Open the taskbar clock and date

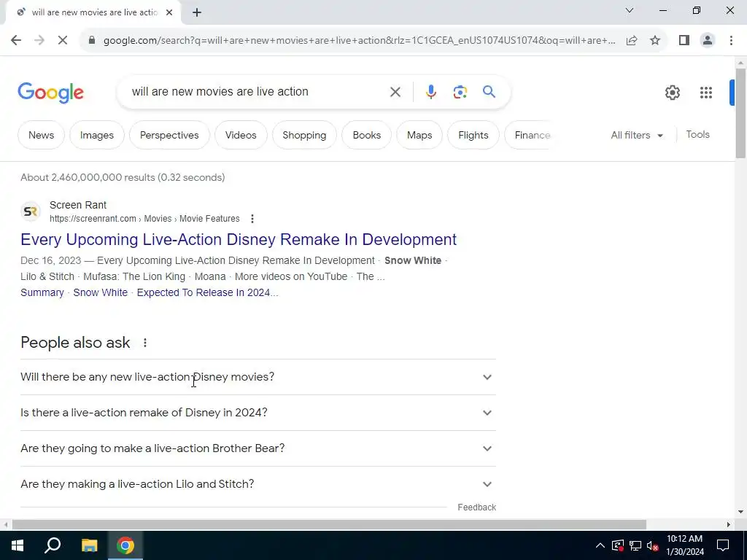click(x=684, y=545)
